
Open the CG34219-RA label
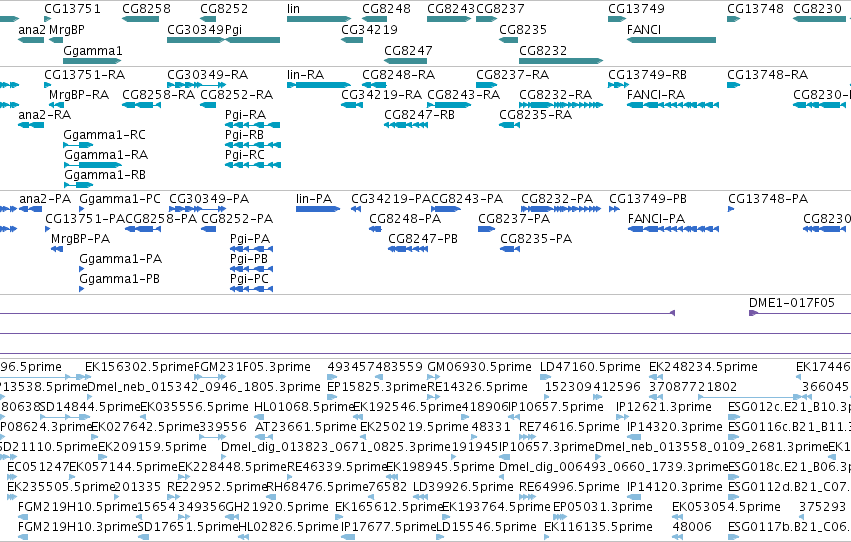[x=382, y=95]
